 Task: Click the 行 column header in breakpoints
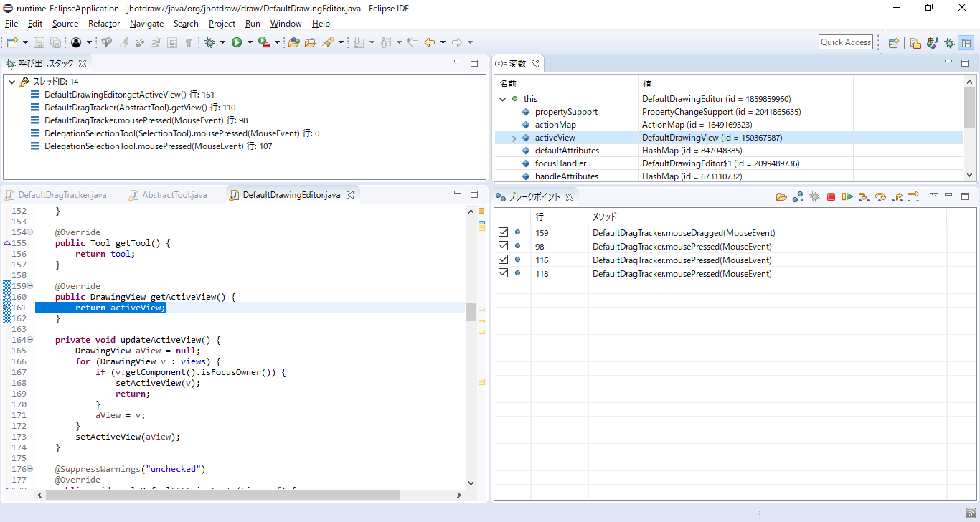(x=559, y=217)
